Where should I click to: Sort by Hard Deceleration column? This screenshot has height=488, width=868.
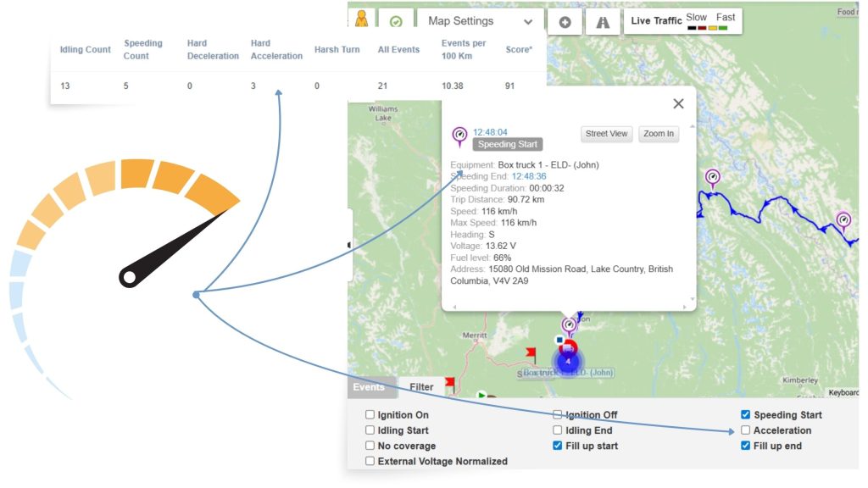(213, 50)
